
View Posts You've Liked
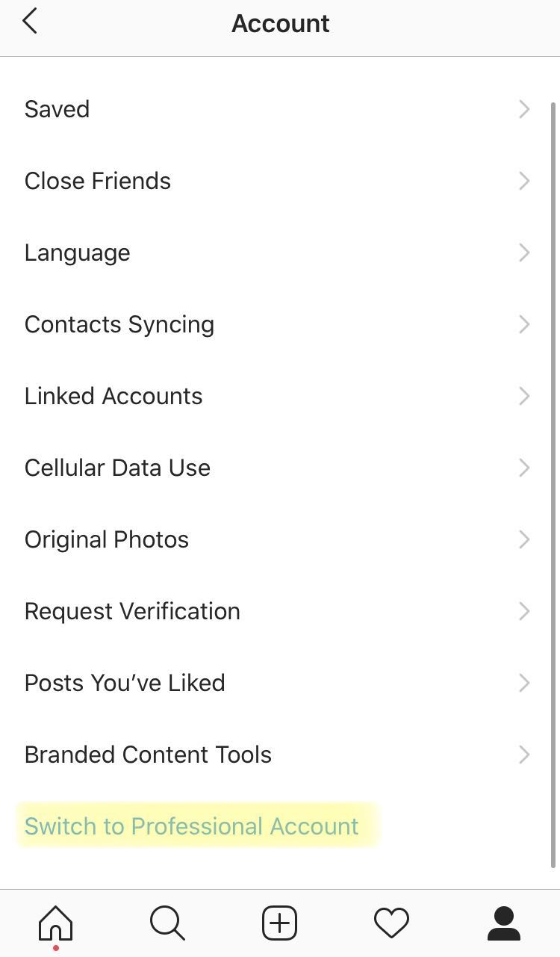125,683
